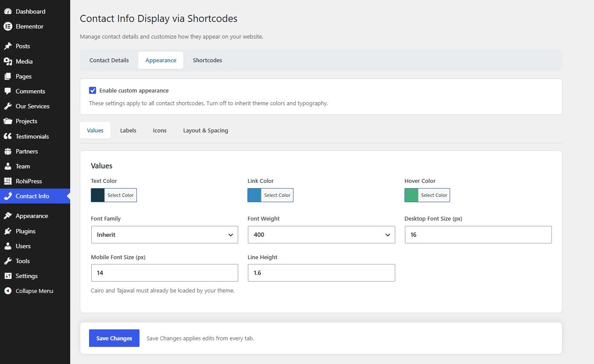
Task: Click the Media library icon
Action: point(7,61)
